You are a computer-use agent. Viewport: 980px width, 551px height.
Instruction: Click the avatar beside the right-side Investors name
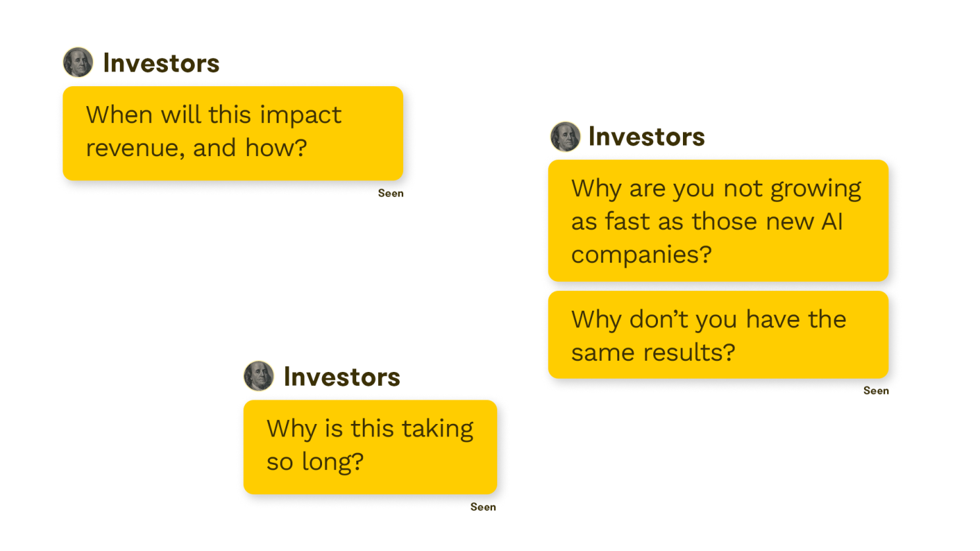pyautogui.click(x=565, y=136)
